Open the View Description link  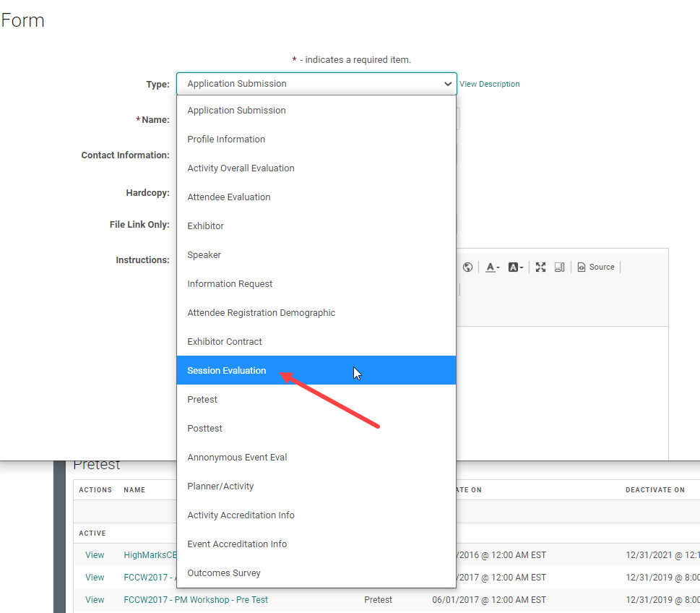tap(489, 84)
